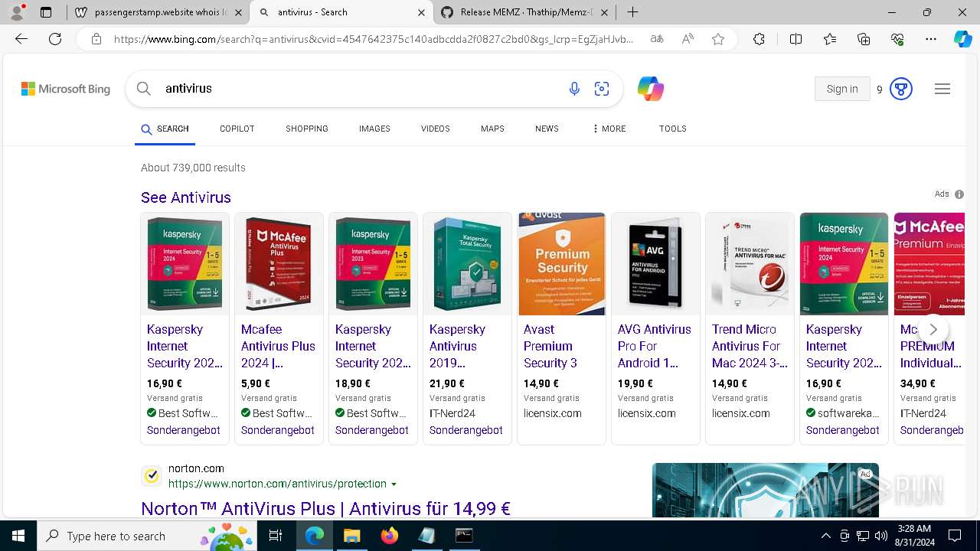
Task: Open the norton.com green URL link
Action: 277,484
